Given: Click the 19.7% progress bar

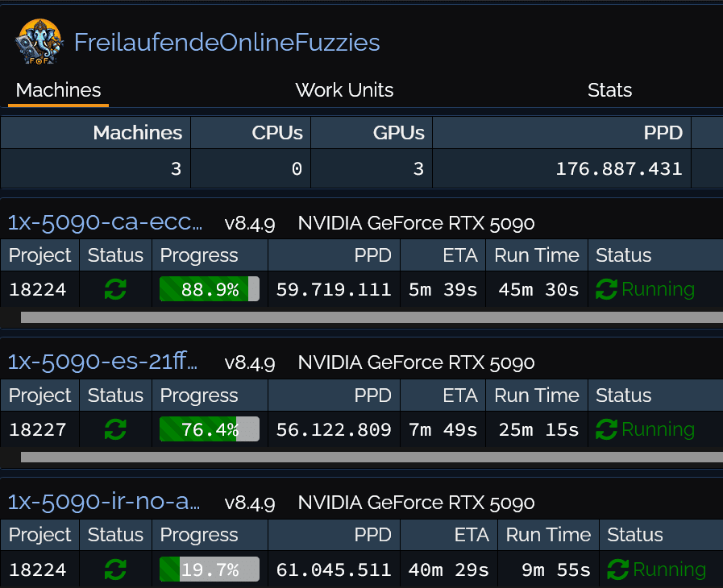Looking at the screenshot, I should (210, 570).
